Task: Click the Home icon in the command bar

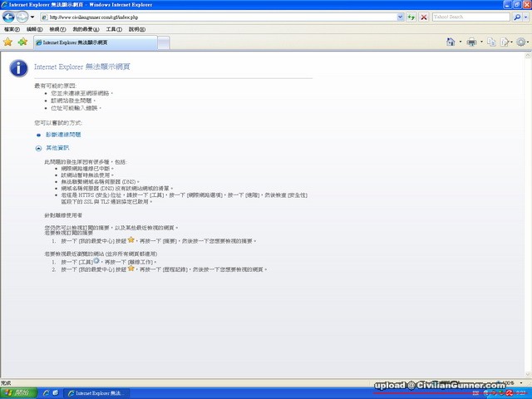Action: [451, 42]
